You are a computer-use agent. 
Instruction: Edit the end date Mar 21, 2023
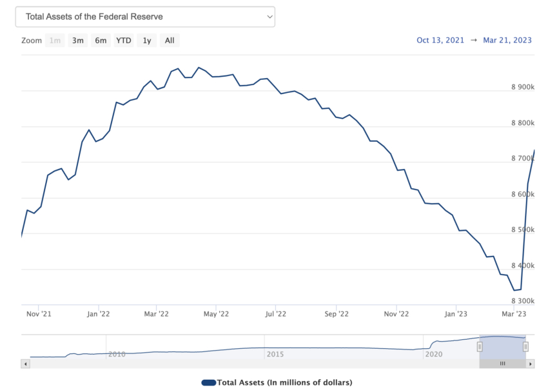coord(507,40)
